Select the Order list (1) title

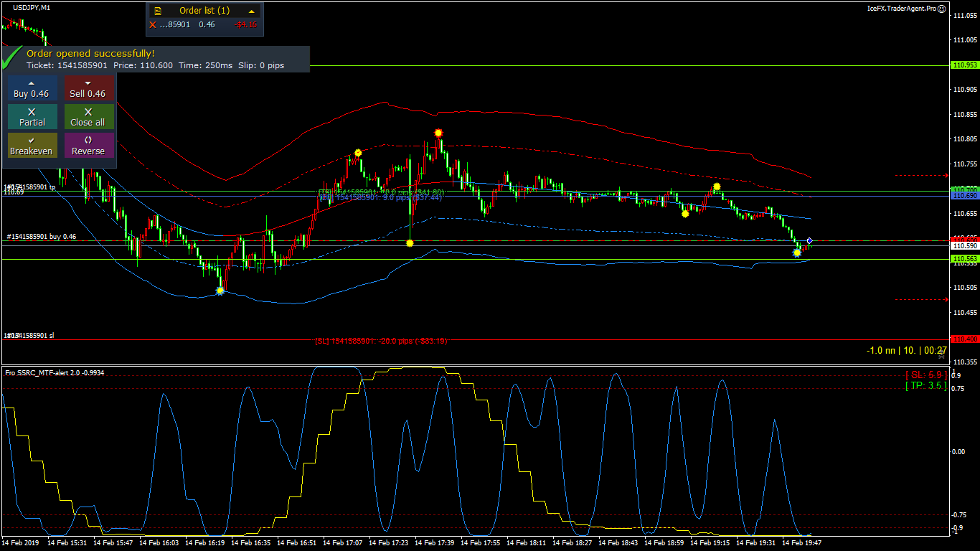(x=204, y=11)
